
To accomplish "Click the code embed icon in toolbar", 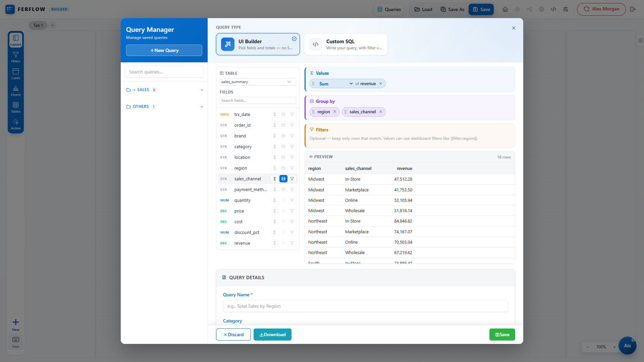I will 553,9.
